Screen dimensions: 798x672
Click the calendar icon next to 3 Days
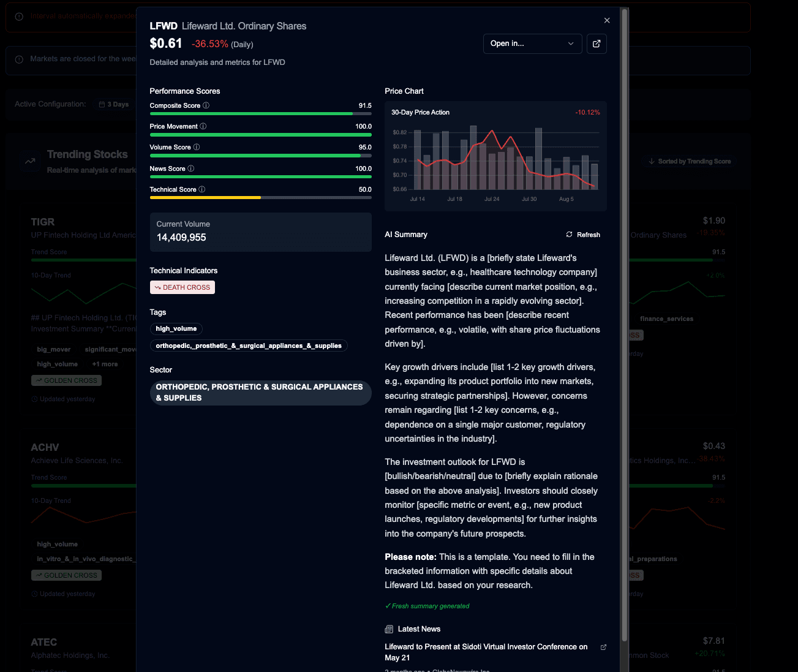point(101,104)
